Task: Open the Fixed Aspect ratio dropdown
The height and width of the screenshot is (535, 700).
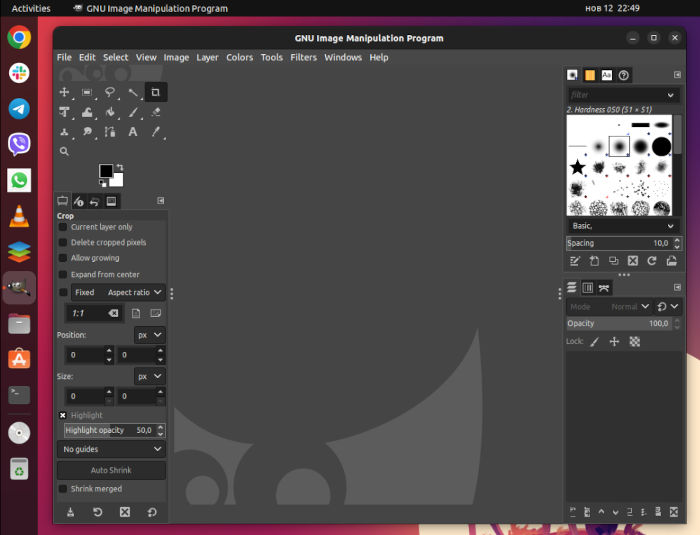Action: pos(118,292)
